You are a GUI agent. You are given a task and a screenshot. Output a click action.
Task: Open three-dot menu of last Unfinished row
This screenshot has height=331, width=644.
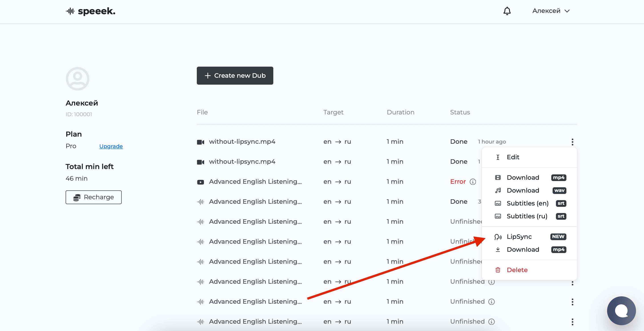click(572, 321)
